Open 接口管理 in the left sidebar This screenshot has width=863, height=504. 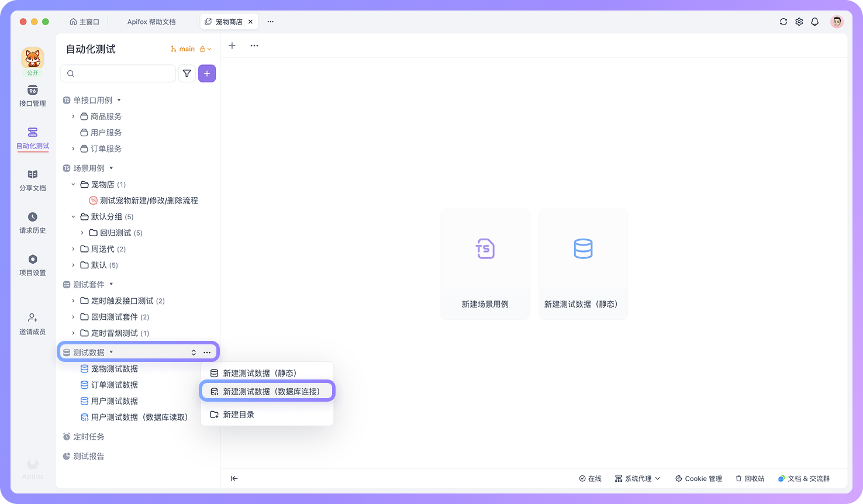point(32,96)
